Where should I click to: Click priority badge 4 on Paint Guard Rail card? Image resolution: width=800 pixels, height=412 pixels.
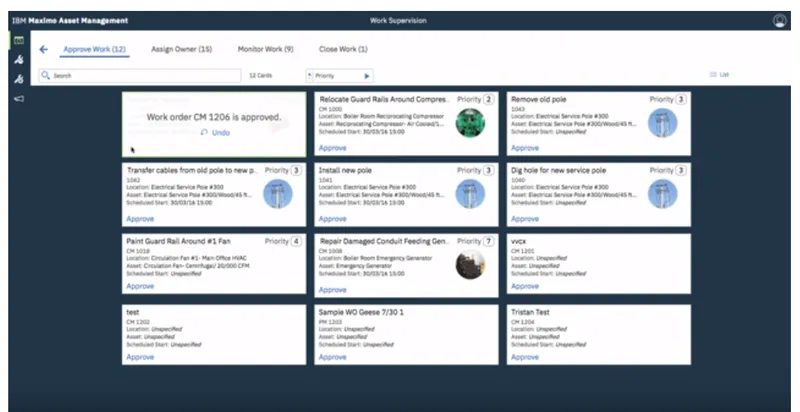(296, 241)
